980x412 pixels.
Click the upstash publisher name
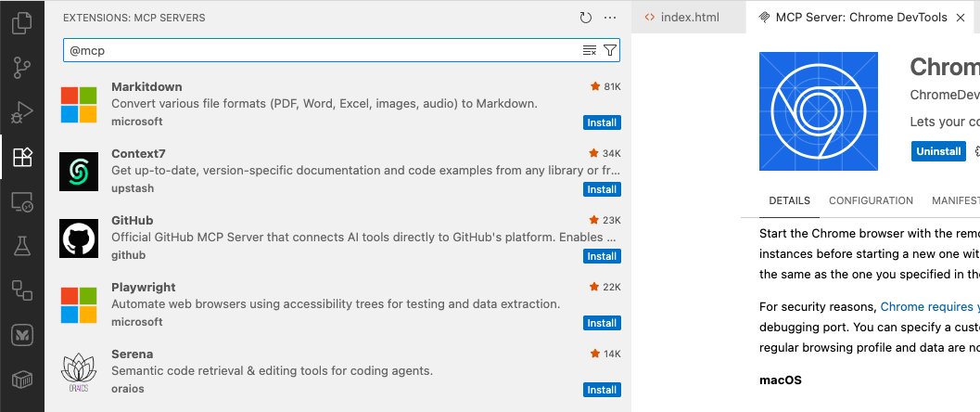pos(133,188)
